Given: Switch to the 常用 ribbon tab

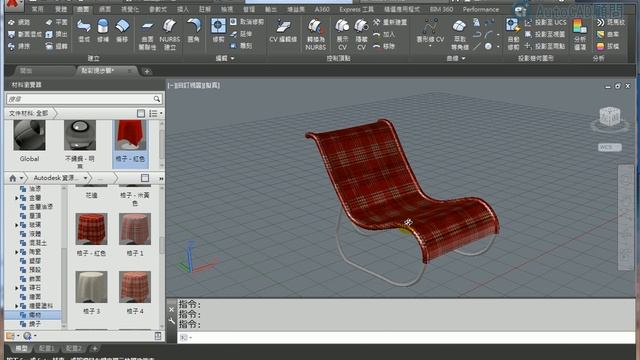Looking at the screenshot, I should point(38,9).
